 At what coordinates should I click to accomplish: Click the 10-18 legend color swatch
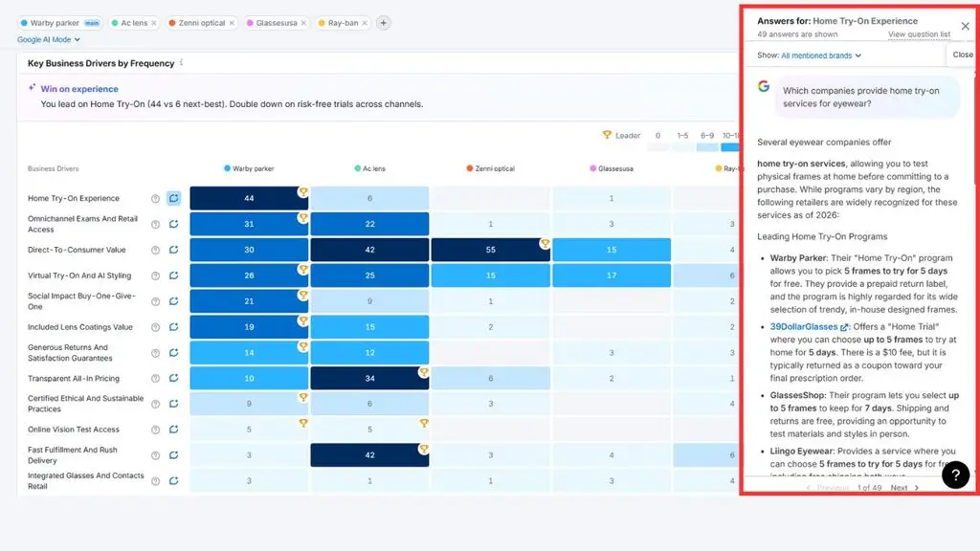730,147
